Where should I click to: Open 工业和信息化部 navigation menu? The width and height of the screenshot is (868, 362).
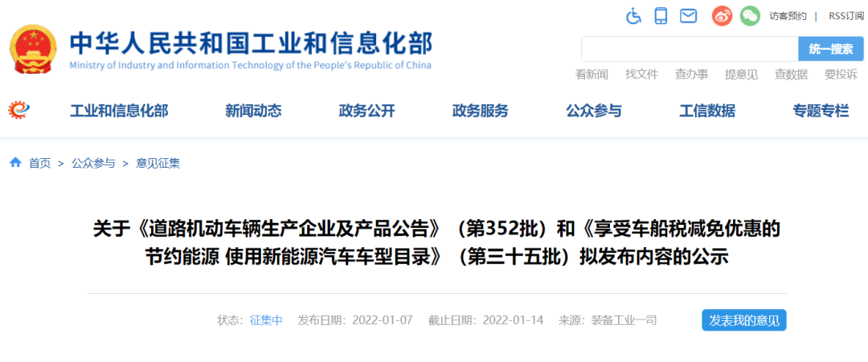119,111
